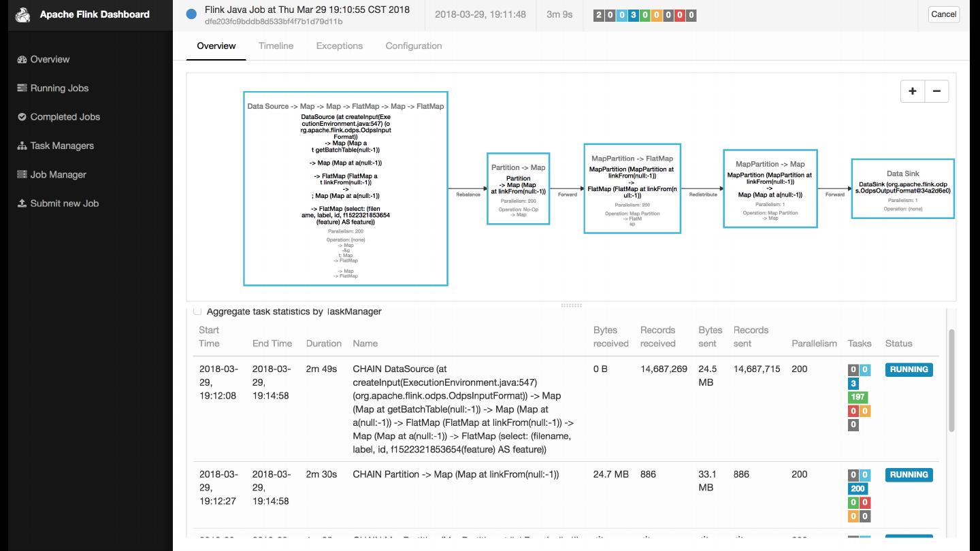Image resolution: width=980 pixels, height=551 pixels.
Task: Open the Apache Flink Dashboard home link
Action: (x=95, y=14)
